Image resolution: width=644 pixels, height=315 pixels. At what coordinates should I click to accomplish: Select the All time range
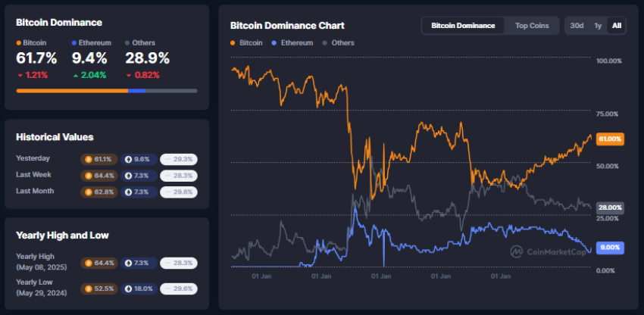[x=617, y=26]
